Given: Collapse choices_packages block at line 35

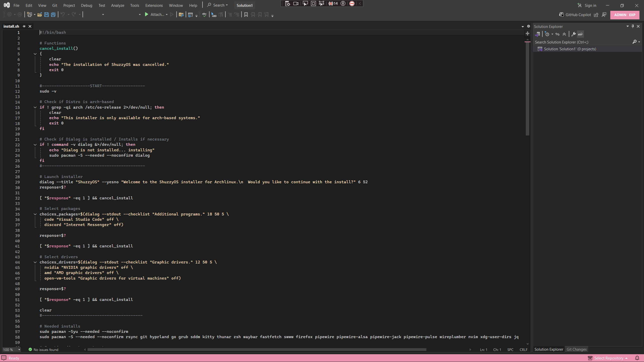Looking at the screenshot, I should (x=35, y=214).
